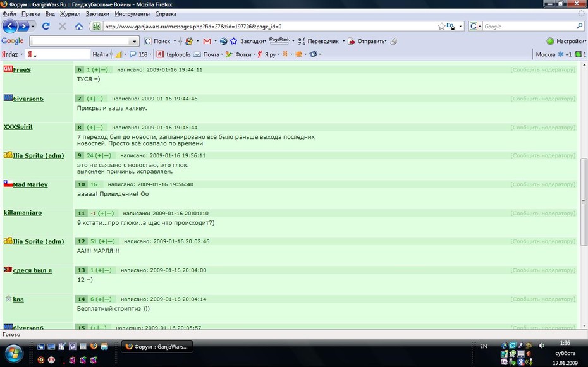588x367 pixels.
Task: Click the taskbar clock showing 1:36
Action: click(x=565, y=343)
